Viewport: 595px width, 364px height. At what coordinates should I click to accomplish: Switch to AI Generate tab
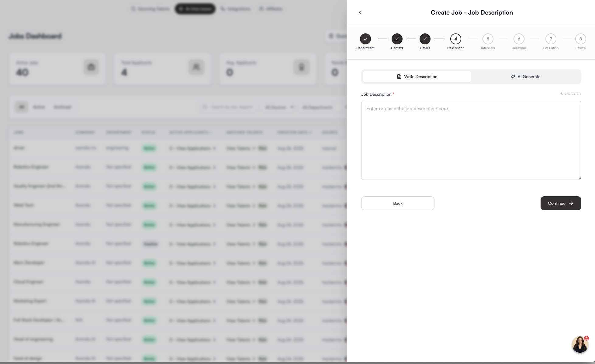point(526,77)
